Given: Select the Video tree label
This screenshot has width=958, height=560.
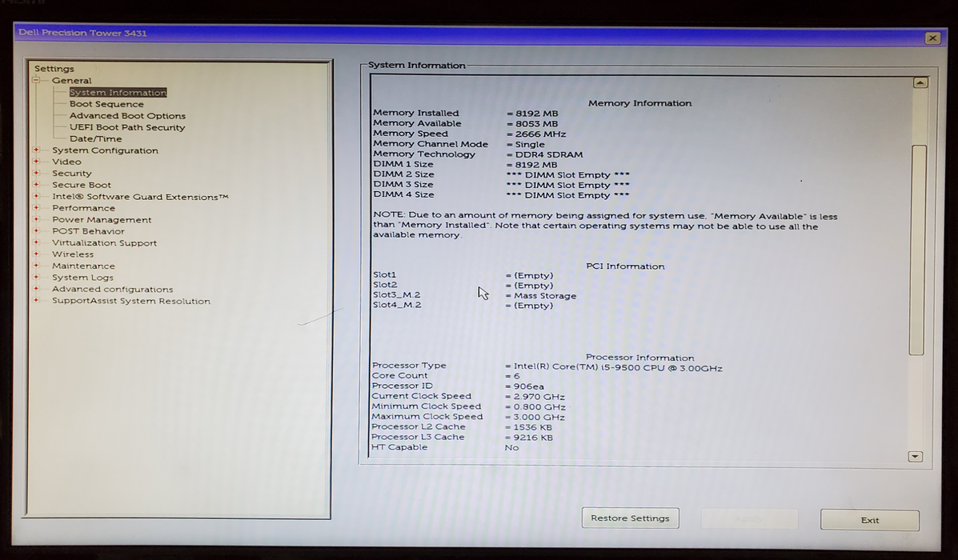Looking at the screenshot, I should [66, 162].
